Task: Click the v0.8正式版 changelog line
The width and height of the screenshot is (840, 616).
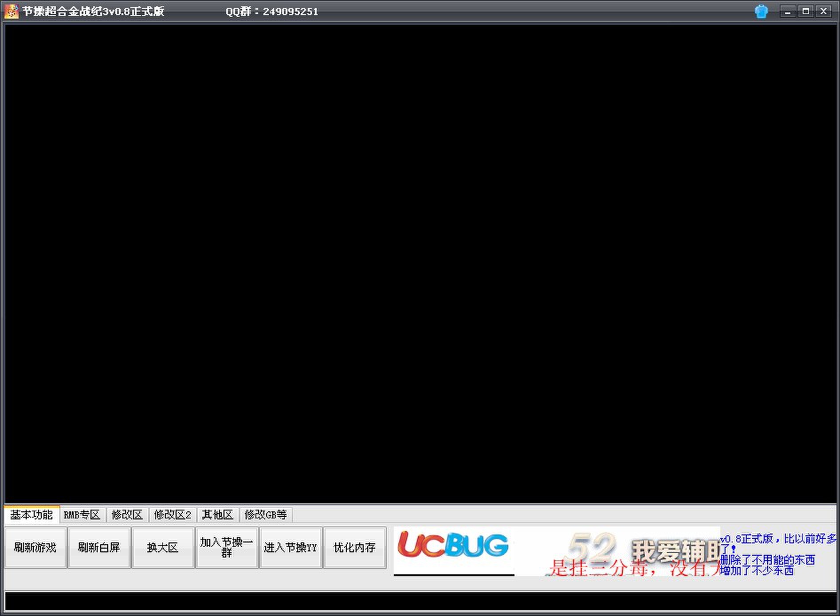Action: click(778, 544)
